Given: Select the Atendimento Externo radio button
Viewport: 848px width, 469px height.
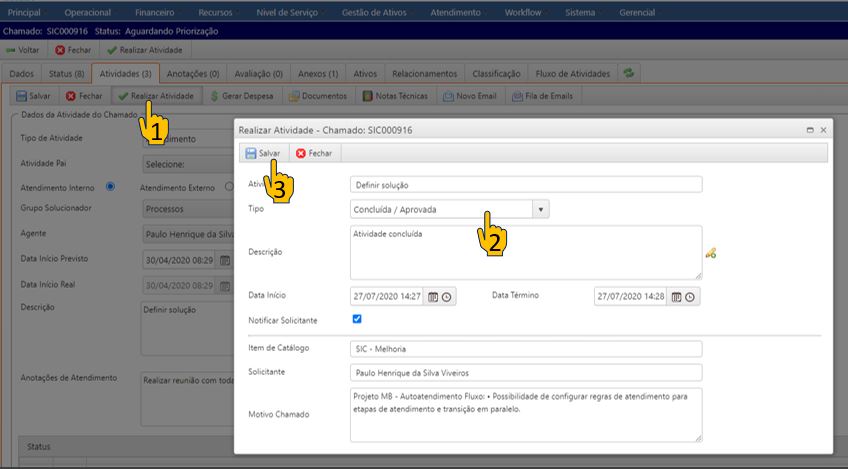Looking at the screenshot, I should (229, 186).
